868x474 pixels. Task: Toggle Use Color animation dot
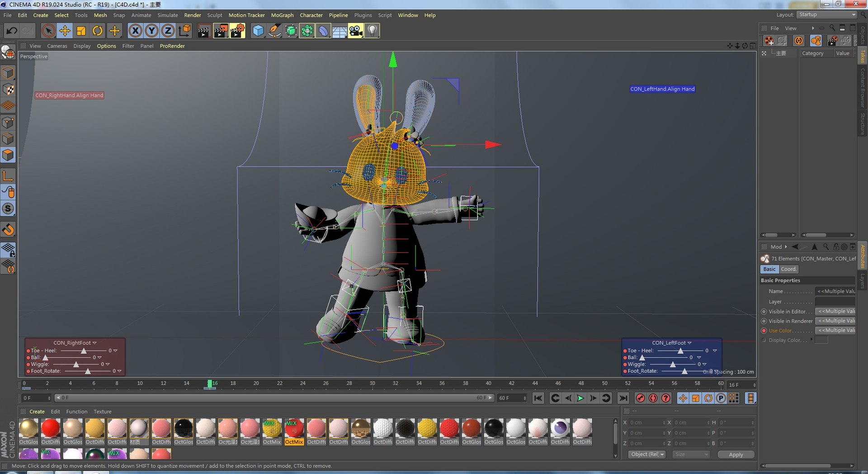click(x=764, y=331)
